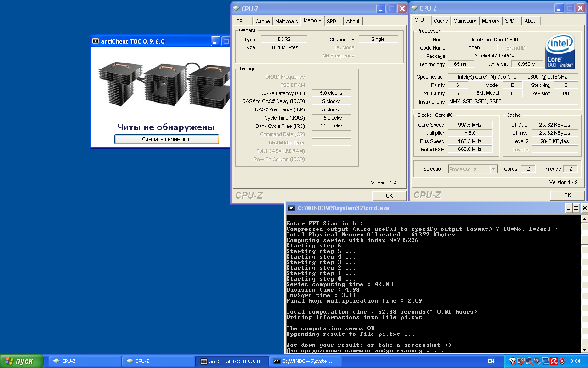Image resolution: width=588 pixels, height=368 pixels.
Task: Click Code Name field showing Yonah
Action: coord(472,47)
